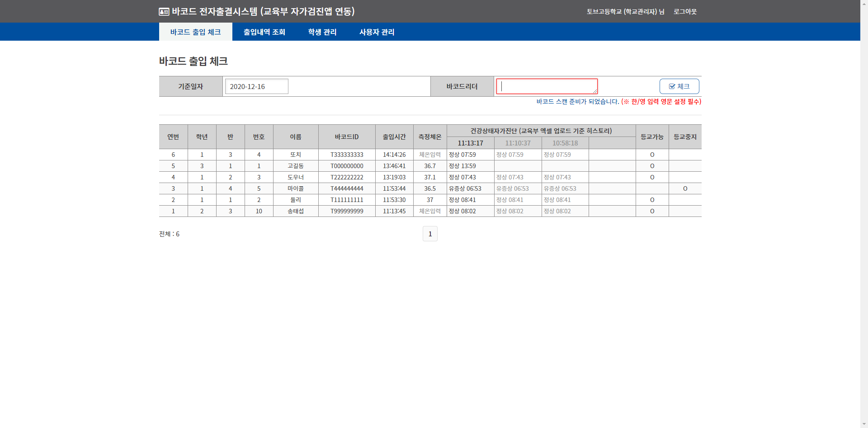Click the 로그아웃 link
Screen dimensions: 868x428
[x=685, y=12]
